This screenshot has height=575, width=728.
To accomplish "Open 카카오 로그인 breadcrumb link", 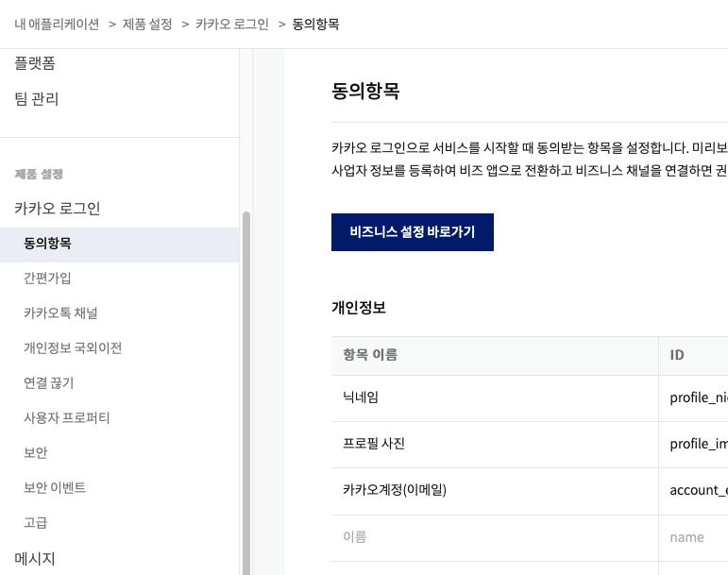I will (x=232, y=25).
